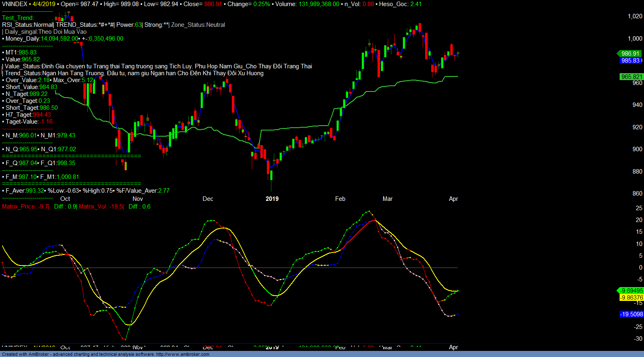Select the Mar marker on price chart axis
644x357 pixels.
(x=387, y=199)
